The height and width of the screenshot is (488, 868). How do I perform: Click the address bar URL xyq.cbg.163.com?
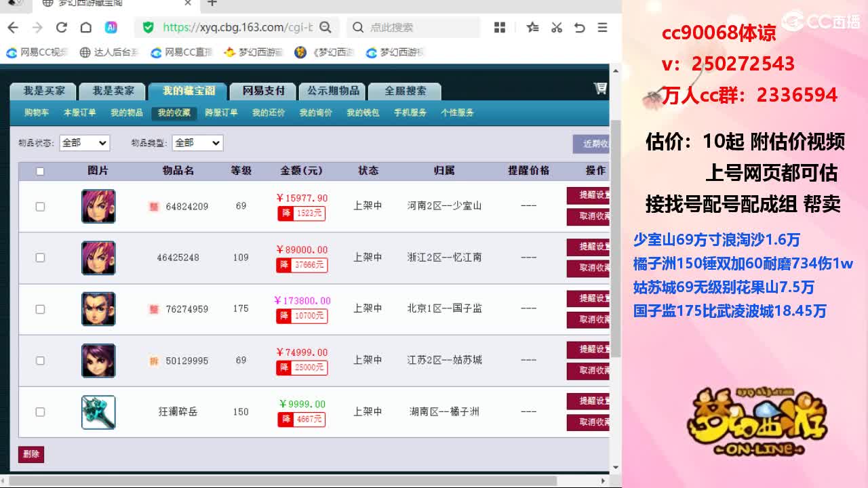tap(237, 27)
